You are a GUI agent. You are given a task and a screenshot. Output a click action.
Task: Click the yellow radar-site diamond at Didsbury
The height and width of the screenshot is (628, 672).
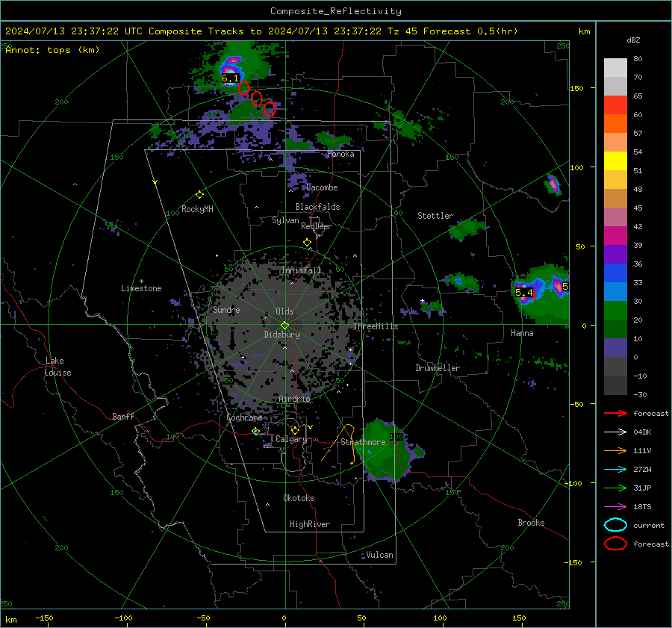point(284,326)
